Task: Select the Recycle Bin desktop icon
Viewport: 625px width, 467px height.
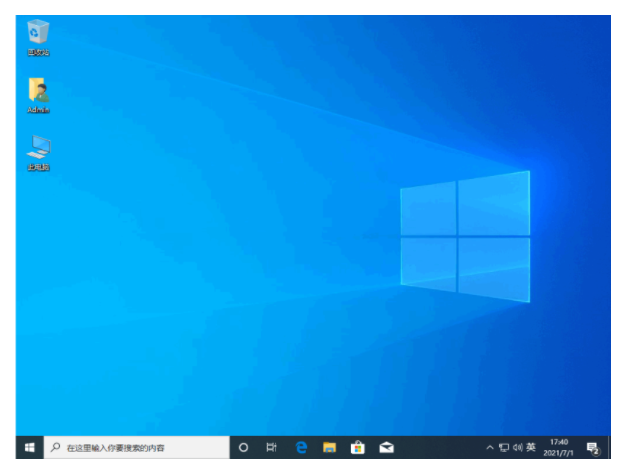Action: (x=38, y=37)
